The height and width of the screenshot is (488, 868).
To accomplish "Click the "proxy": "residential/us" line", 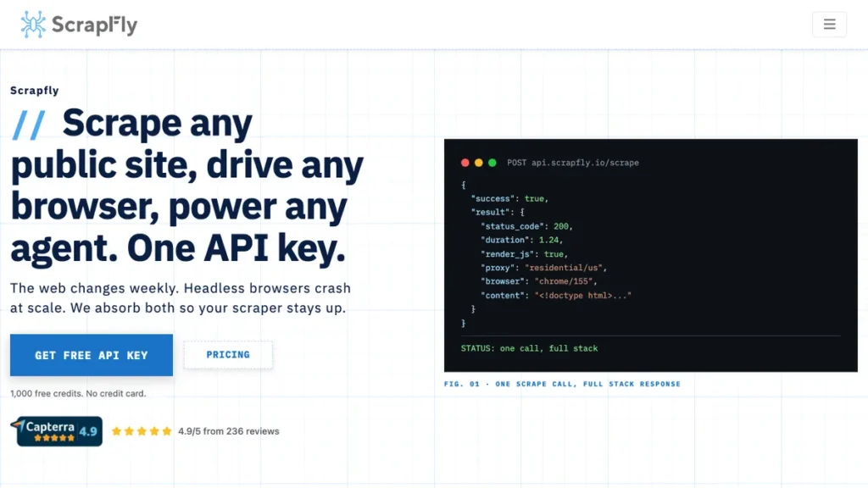I will click(543, 268).
